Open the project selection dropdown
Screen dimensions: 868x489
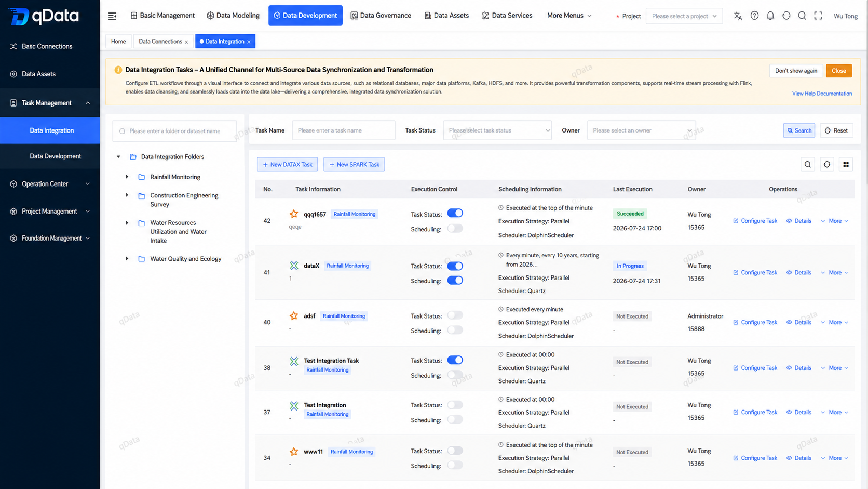point(684,16)
